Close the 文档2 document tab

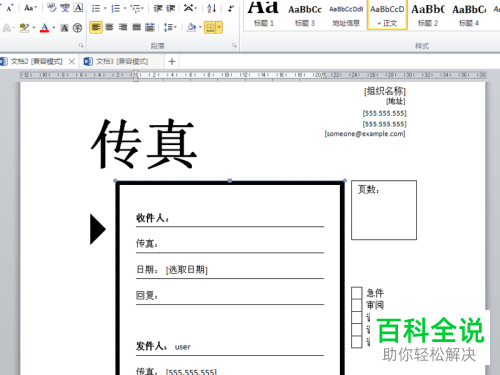coord(72,61)
